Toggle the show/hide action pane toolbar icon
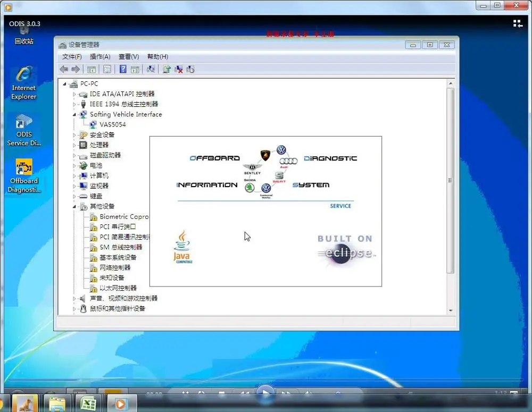 (135, 70)
